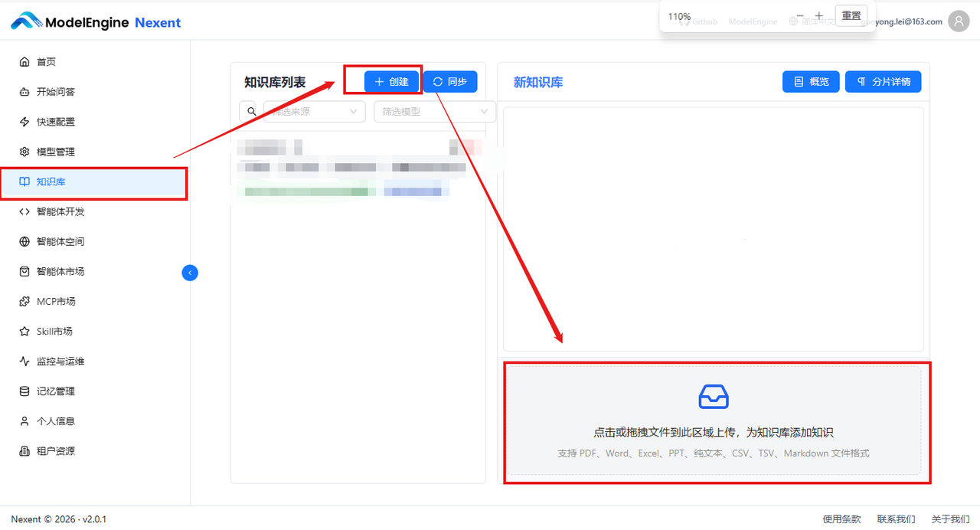Screen dimensions: 980x530
Task: Click the database icon beside 记忆管理
Action: click(24, 391)
